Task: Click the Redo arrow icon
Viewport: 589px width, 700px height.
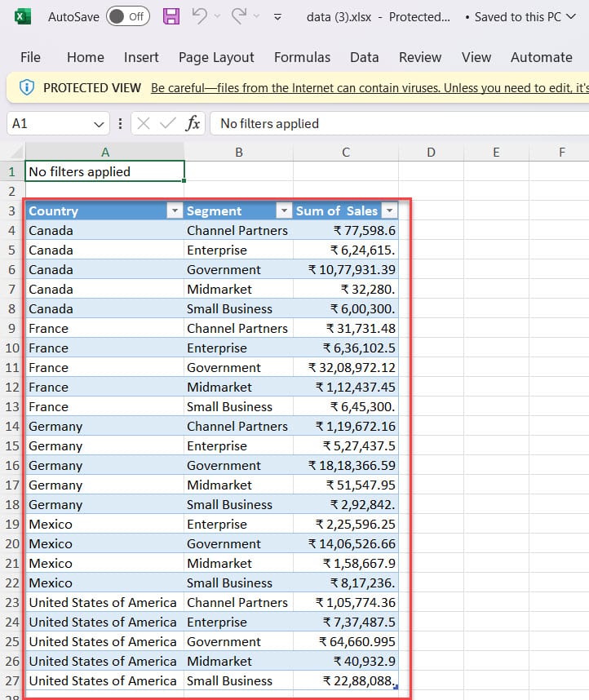Action: pos(239,16)
